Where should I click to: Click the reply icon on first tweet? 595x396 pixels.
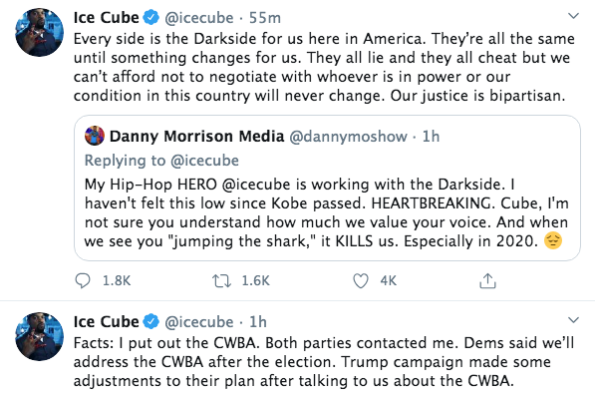click(82, 281)
